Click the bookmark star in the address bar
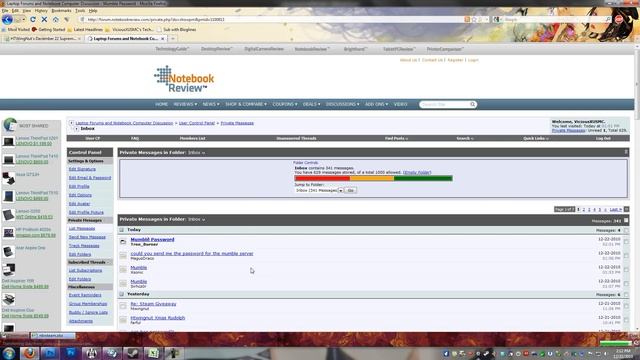Image resolution: width=640 pixels, height=360 pixels. (474, 20)
